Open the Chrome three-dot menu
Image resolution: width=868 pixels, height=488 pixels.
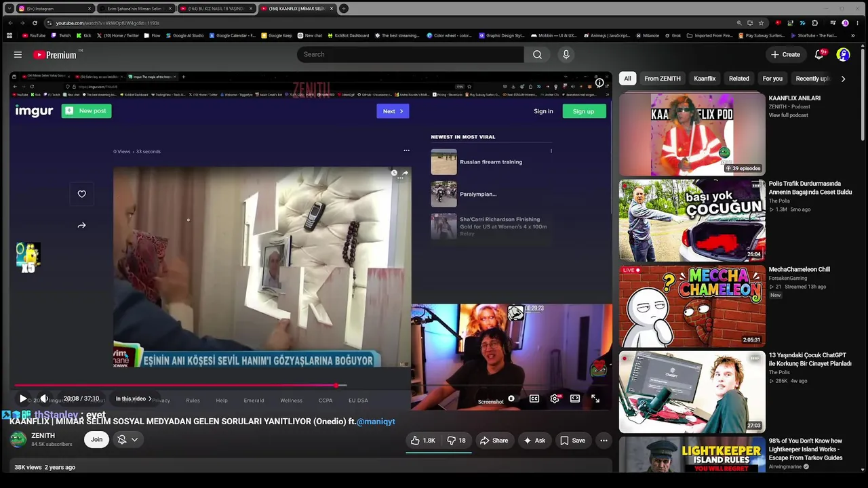coord(858,23)
